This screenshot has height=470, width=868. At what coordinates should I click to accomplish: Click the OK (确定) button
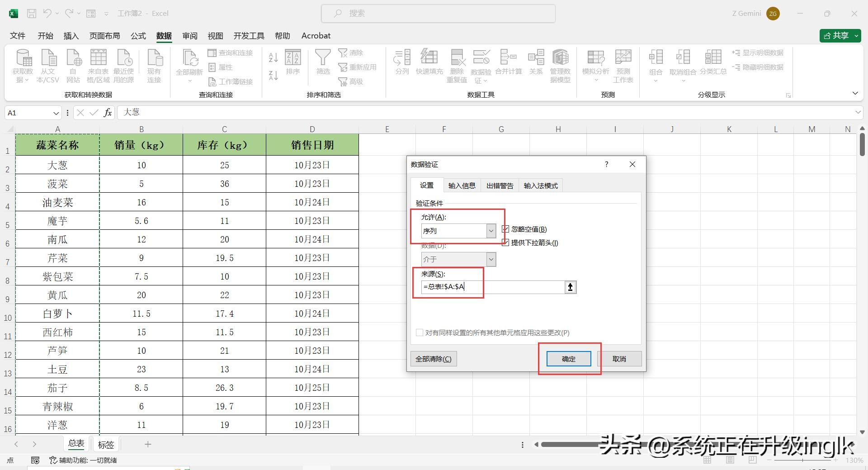pyautogui.click(x=568, y=359)
